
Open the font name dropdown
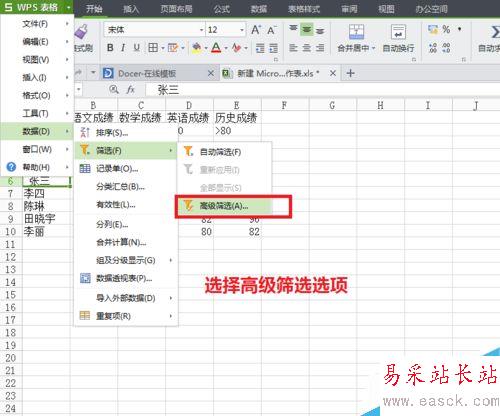point(201,30)
